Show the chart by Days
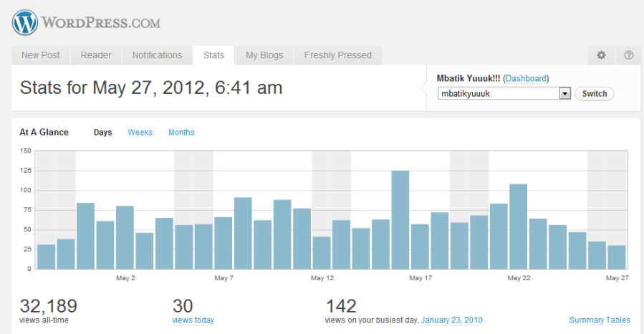Image resolution: width=644 pixels, height=334 pixels. click(x=103, y=133)
